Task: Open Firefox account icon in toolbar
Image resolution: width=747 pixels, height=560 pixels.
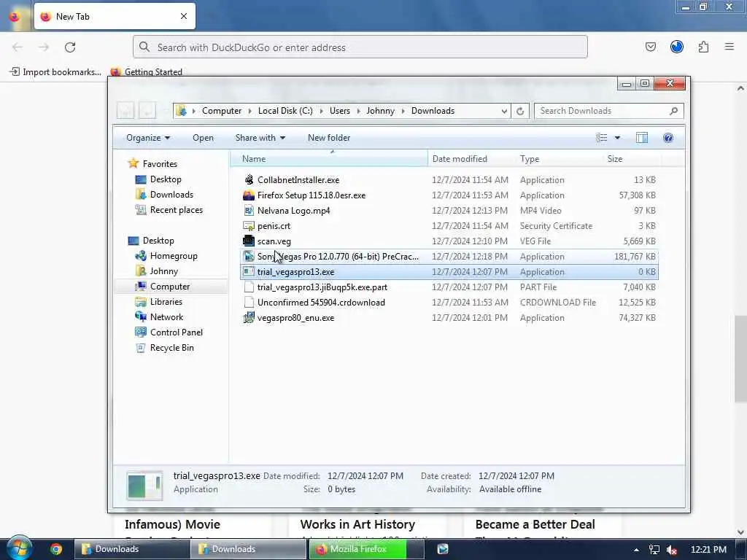Action: 677,47
